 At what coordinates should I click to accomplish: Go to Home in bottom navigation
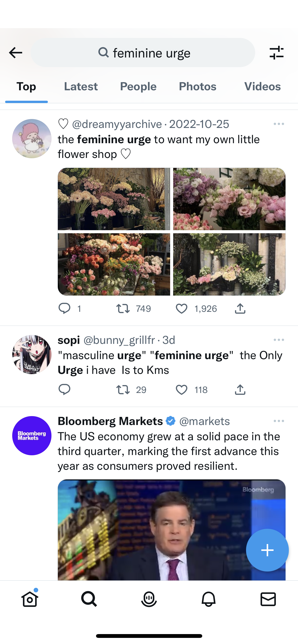pos(30,599)
